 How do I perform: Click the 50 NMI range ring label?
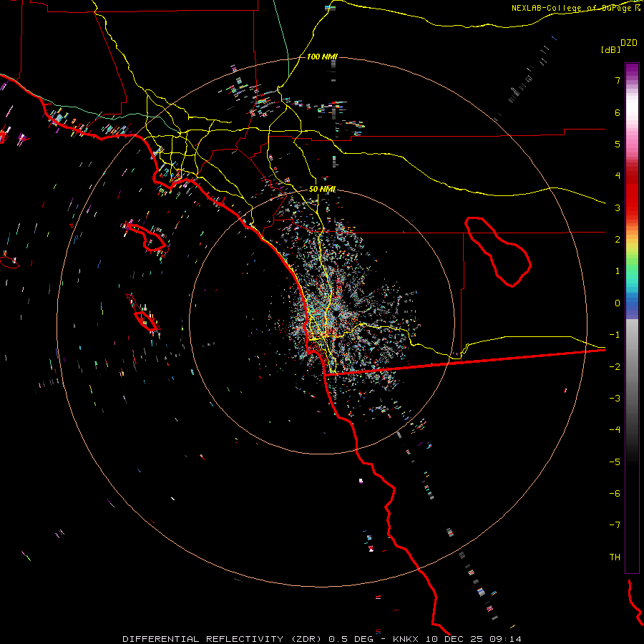tap(322, 190)
